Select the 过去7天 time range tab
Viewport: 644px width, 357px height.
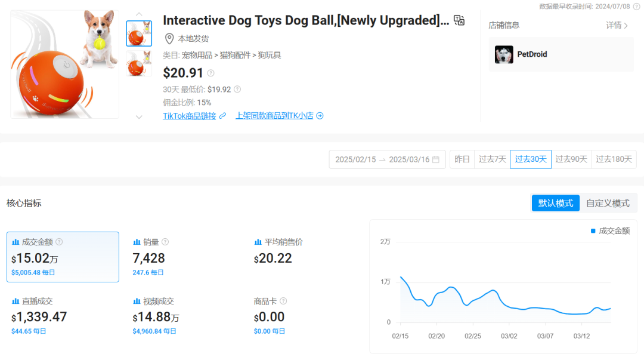pos(493,159)
